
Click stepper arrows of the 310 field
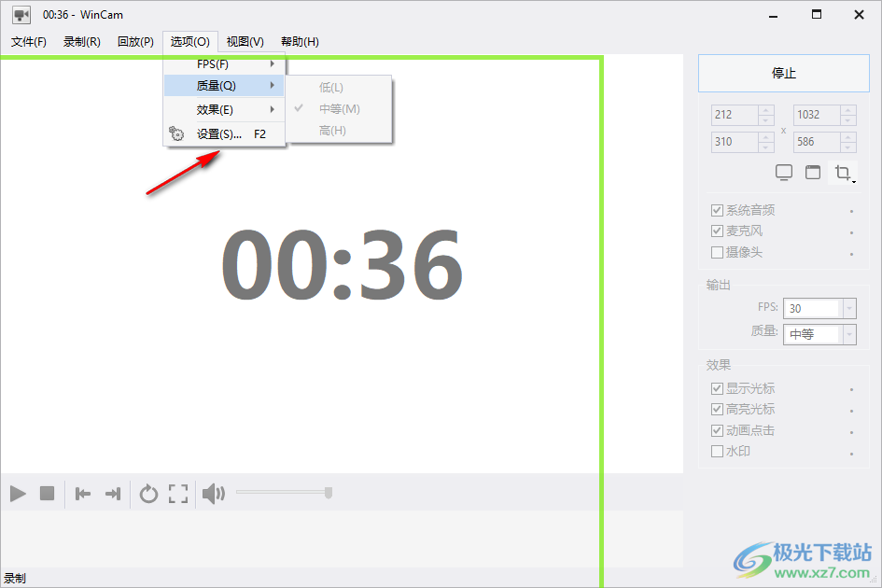point(765,142)
